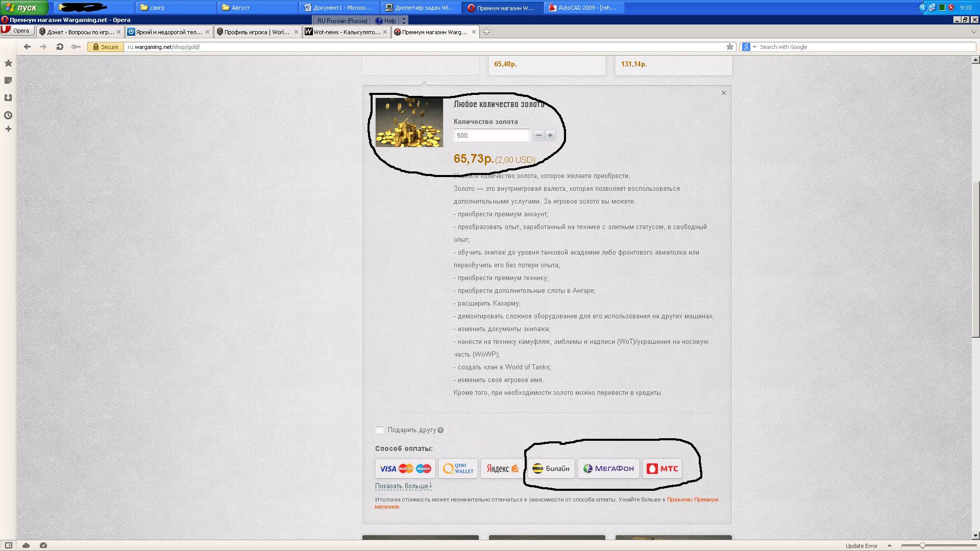Enable the Подарить другу checkbox

pyautogui.click(x=379, y=430)
